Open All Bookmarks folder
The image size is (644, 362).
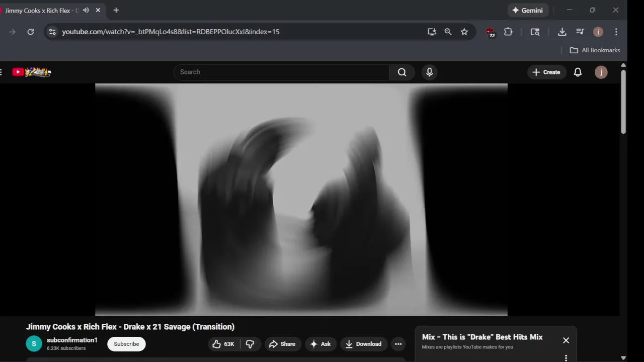[595, 50]
